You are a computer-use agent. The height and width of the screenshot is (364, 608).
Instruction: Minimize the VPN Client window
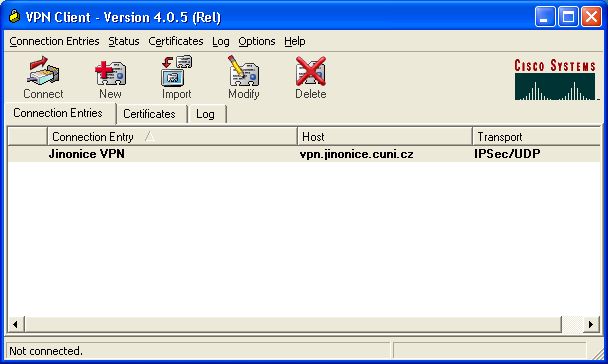tap(544, 17)
